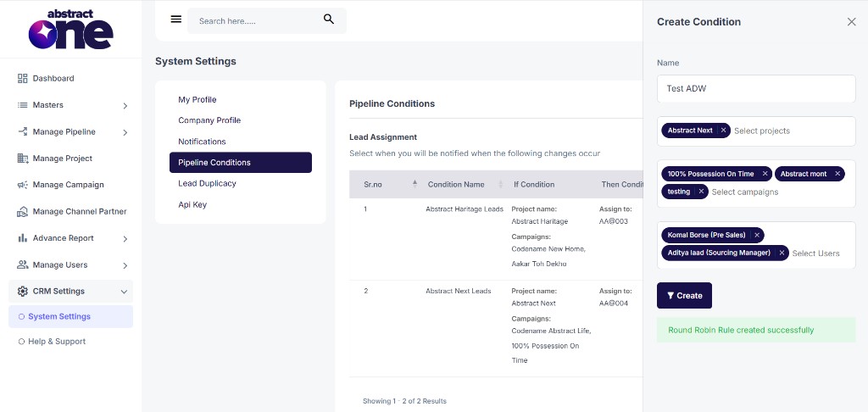Remove Komal Borse (Pre Sales) user tag
Image resolution: width=868 pixels, height=412 pixels.
tap(756, 236)
